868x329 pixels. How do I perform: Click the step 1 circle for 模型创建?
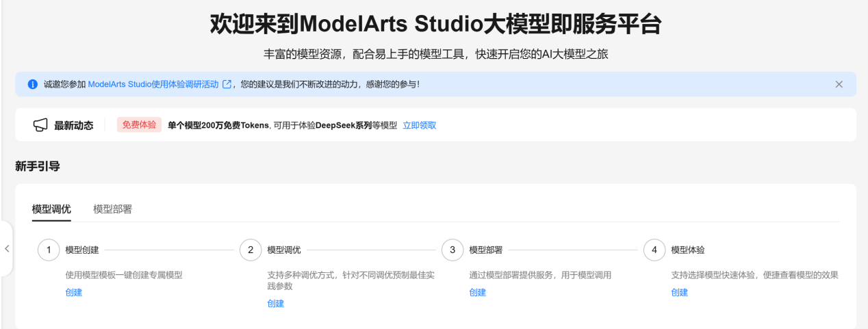click(49, 250)
